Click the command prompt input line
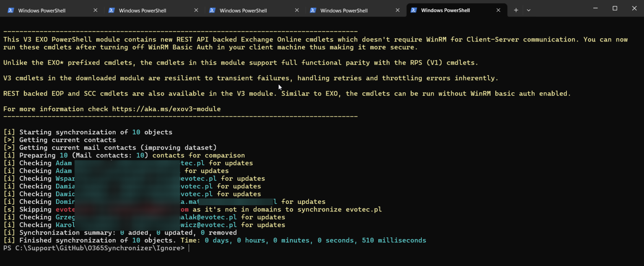 coord(190,248)
